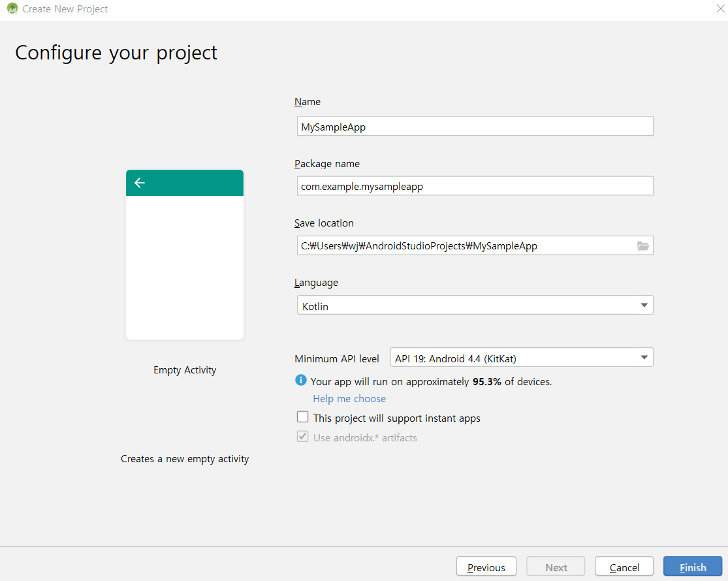Enable instant apps support checkbox
Screen dimensions: 728x581
pyautogui.click(x=303, y=417)
